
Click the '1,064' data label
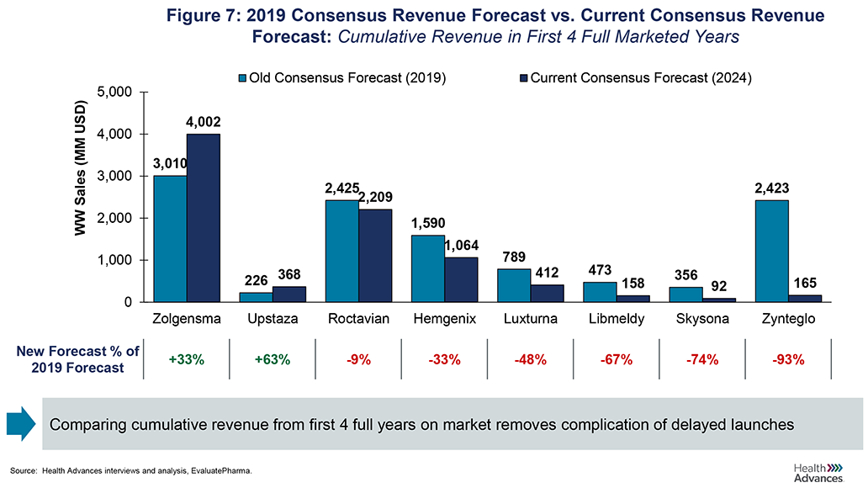point(462,246)
